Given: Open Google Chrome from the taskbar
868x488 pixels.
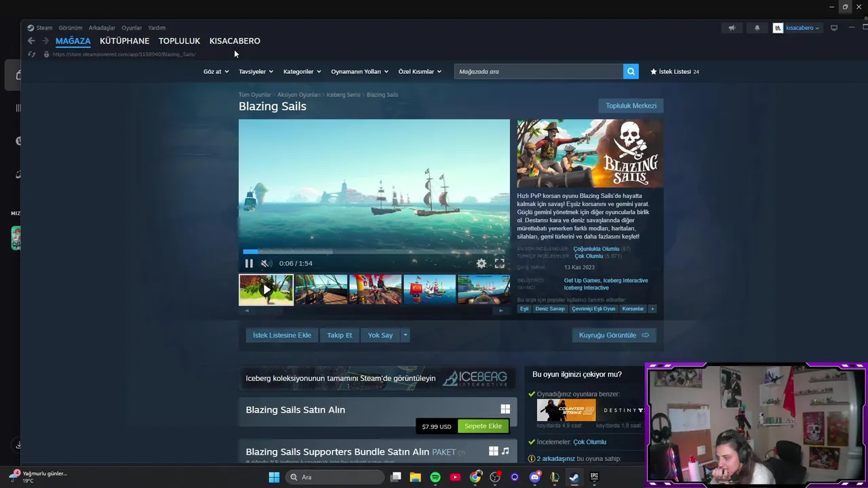Looking at the screenshot, I should pyautogui.click(x=475, y=477).
